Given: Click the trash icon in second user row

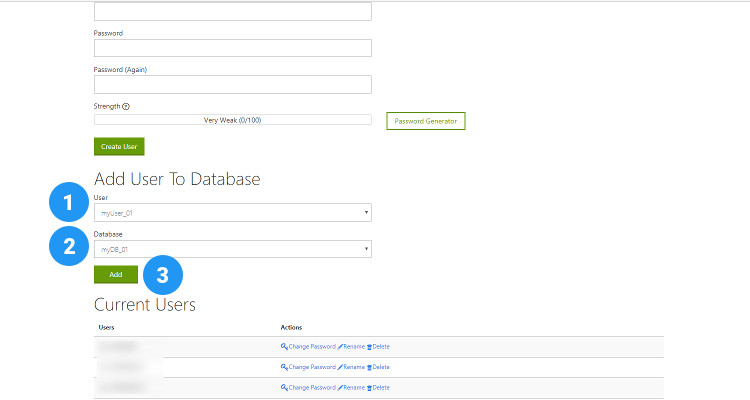Looking at the screenshot, I should pos(369,367).
